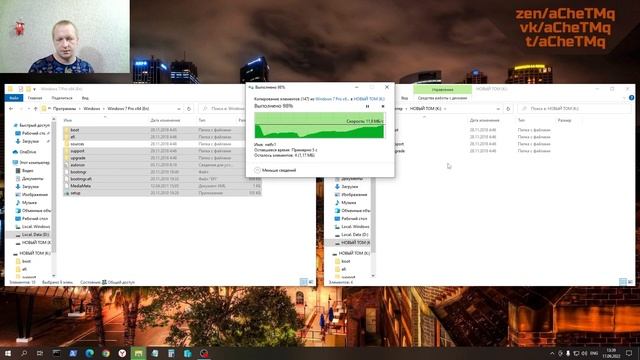Select the sources folder row
Image resolution: width=640 pixels, height=360 pixels.
pyautogui.click(x=162, y=144)
